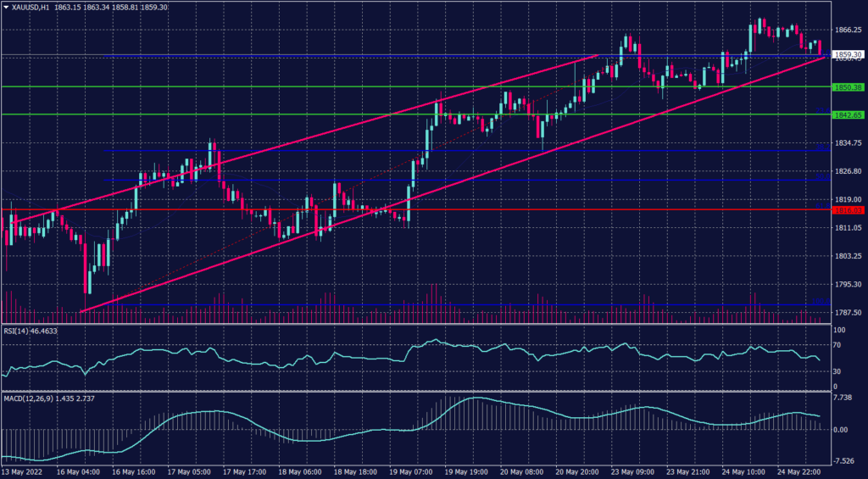Click the red horizontal support line
The height and width of the screenshot is (479, 868).
point(509,209)
